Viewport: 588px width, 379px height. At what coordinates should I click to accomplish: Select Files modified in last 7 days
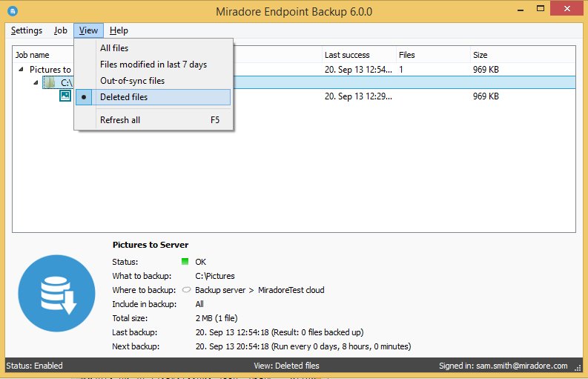pos(153,65)
